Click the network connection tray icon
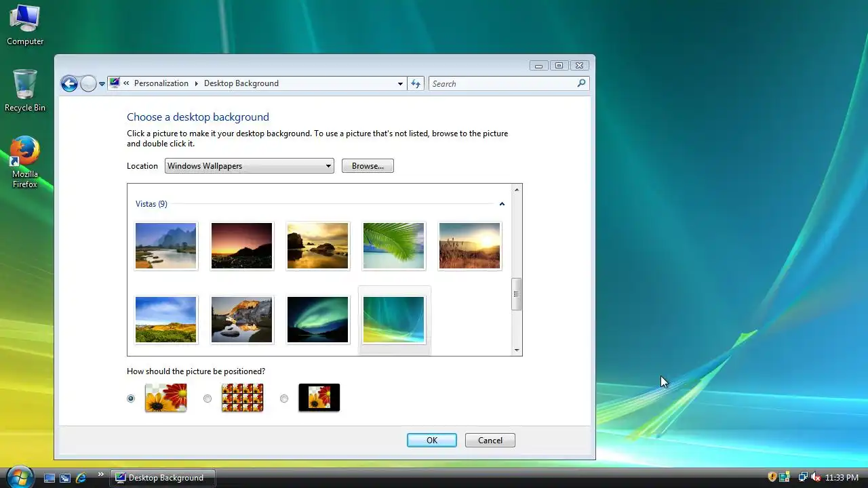The height and width of the screenshot is (488, 868). (803, 477)
